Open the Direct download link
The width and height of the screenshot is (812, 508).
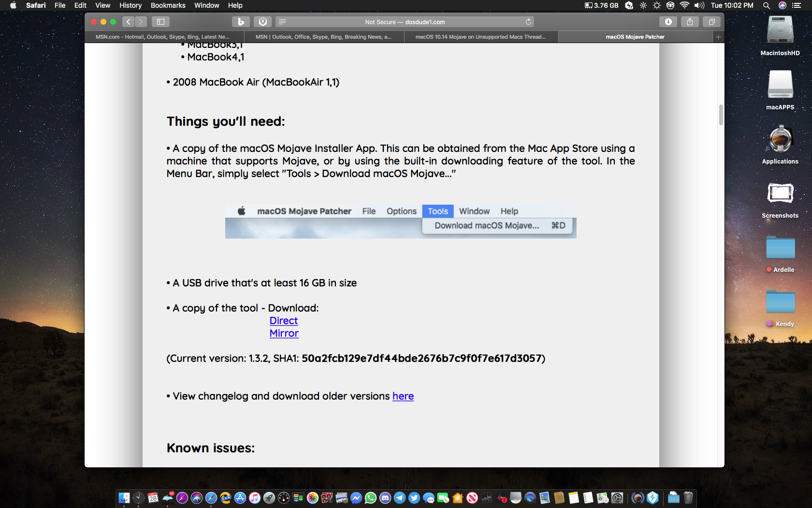[284, 321]
